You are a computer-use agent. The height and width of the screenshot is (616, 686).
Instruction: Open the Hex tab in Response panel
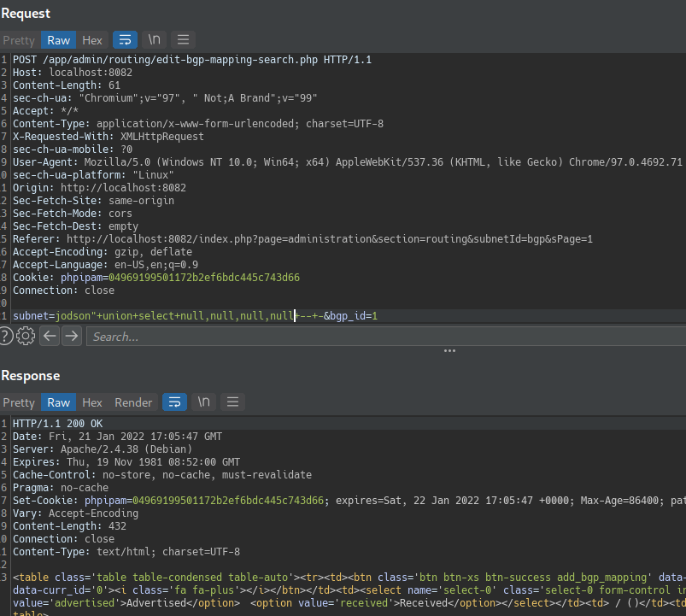pos(92,402)
